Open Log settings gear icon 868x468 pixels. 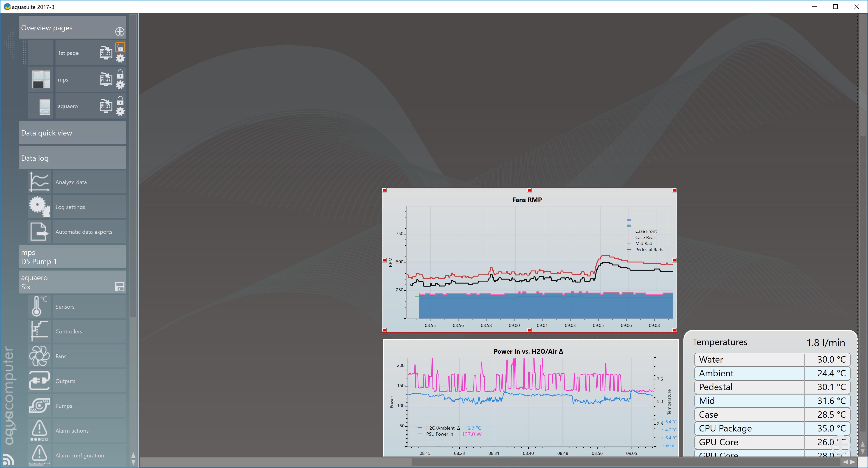coord(39,207)
